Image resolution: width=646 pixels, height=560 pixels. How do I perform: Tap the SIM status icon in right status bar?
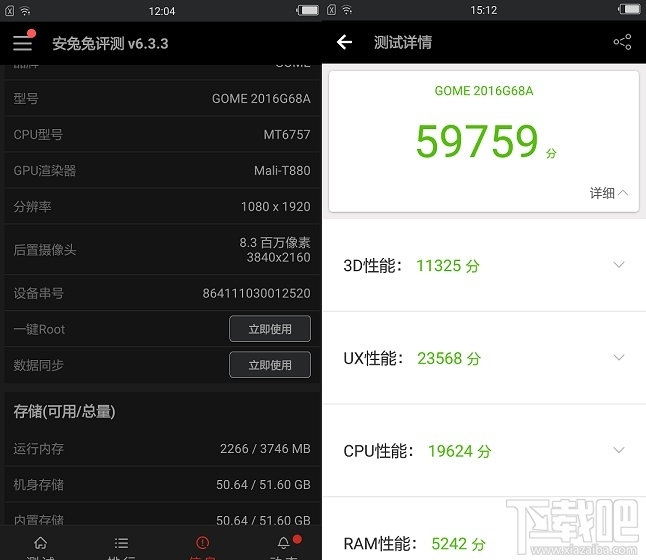331,10
